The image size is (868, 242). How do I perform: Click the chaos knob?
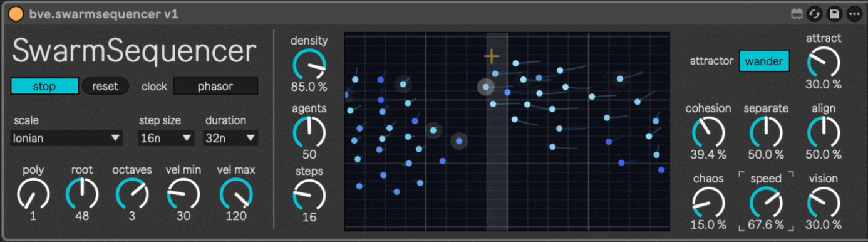pos(708,203)
